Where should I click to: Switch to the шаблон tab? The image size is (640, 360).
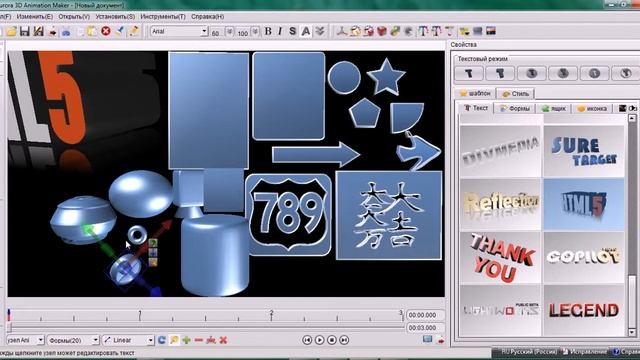click(x=475, y=93)
